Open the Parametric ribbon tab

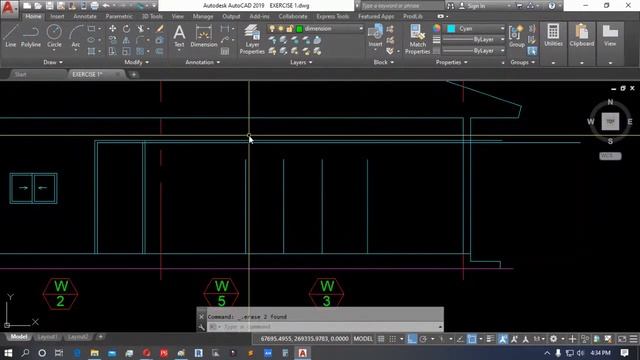(x=119, y=16)
